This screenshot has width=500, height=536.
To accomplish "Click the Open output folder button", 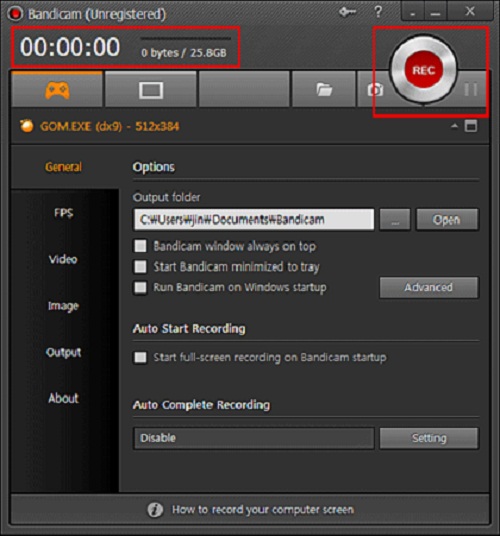I will coord(447,219).
